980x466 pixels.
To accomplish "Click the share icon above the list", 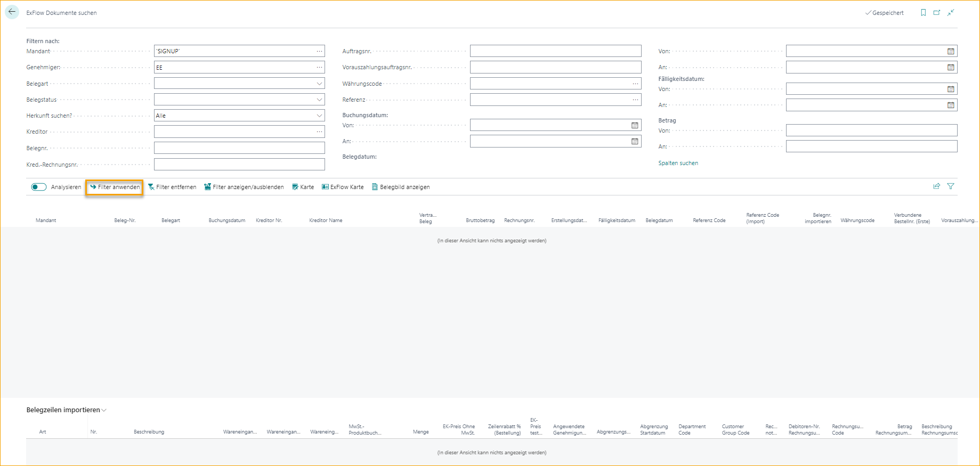I will click(936, 186).
